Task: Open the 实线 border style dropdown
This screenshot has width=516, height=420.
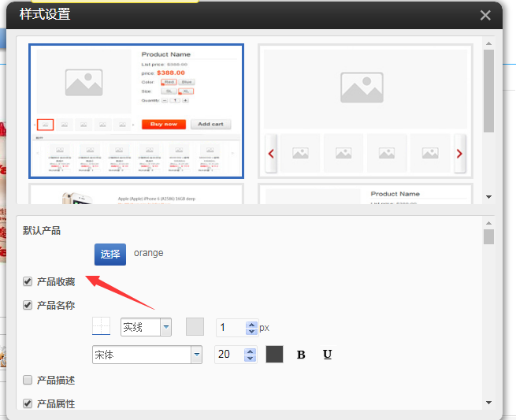Action: pyautogui.click(x=165, y=327)
